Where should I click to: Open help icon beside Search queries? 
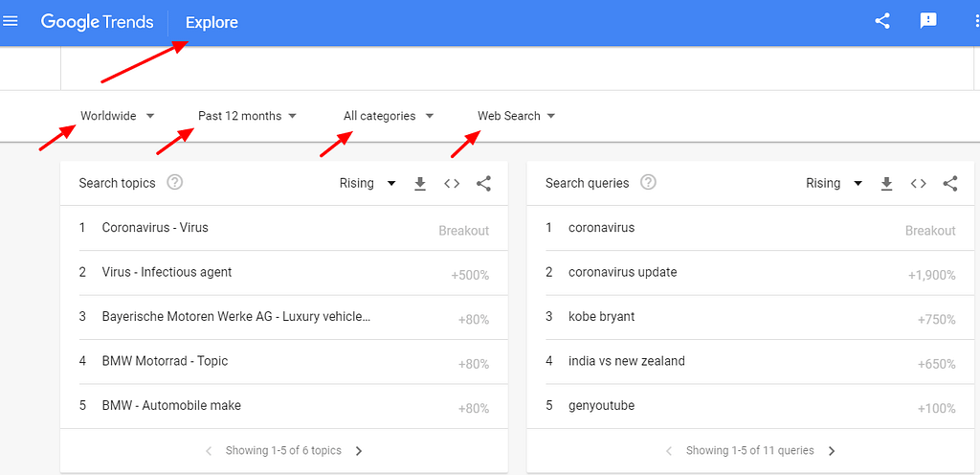pyautogui.click(x=649, y=183)
